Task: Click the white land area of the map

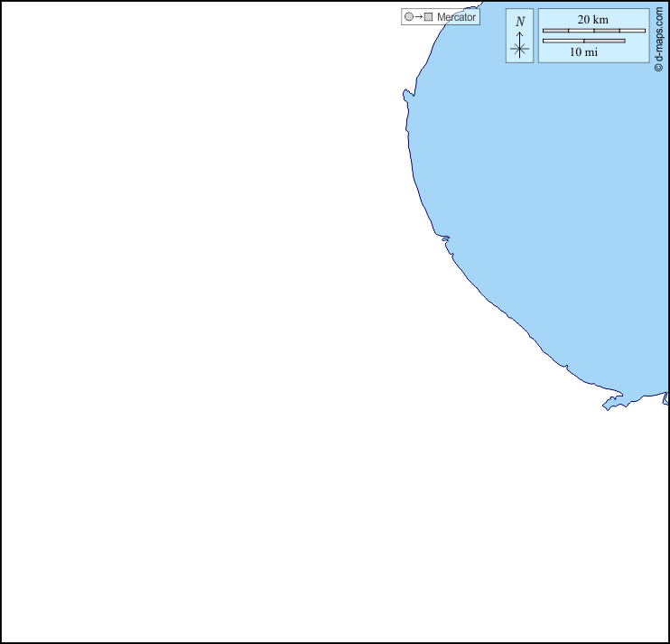Action: coord(226,361)
